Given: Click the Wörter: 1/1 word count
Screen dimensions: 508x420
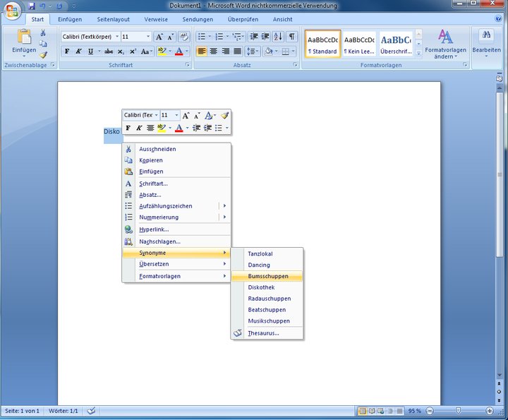Looking at the screenshot, I should [x=64, y=411].
